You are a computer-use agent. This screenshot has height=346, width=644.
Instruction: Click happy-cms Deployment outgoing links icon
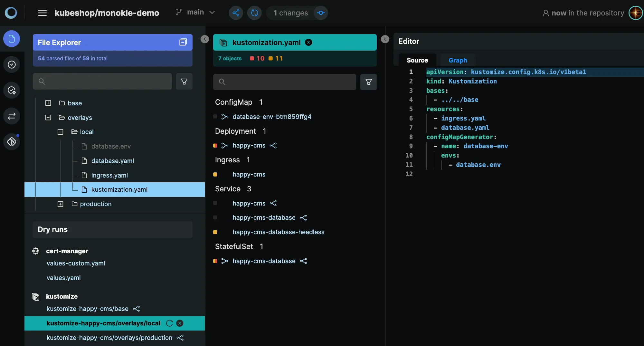pyautogui.click(x=273, y=146)
